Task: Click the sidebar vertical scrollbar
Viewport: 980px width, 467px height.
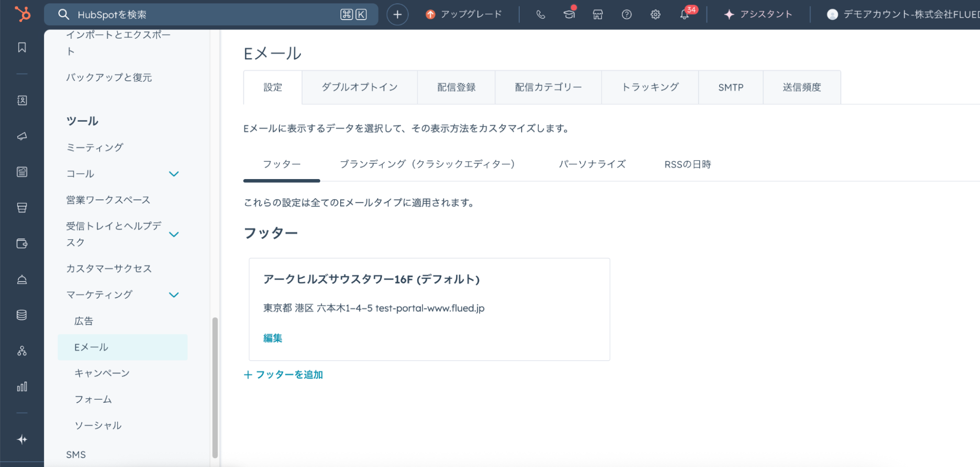Action: [x=215, y=388]
